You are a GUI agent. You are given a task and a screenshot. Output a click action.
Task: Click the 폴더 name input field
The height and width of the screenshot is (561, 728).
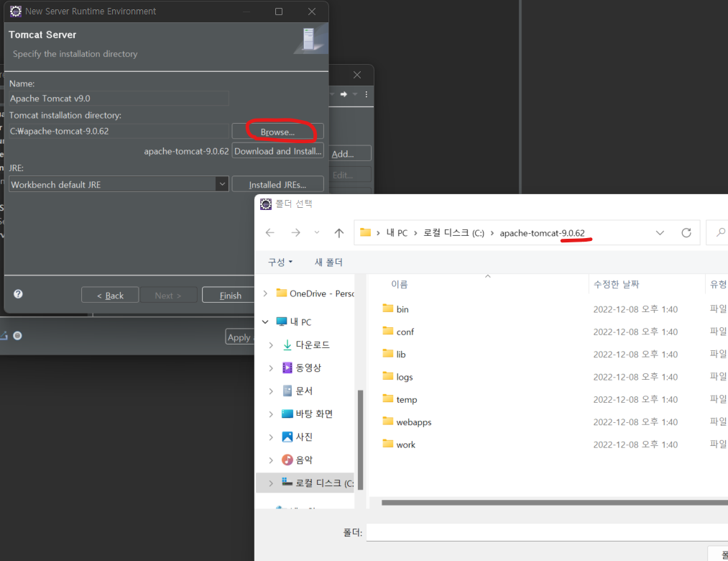547,532
